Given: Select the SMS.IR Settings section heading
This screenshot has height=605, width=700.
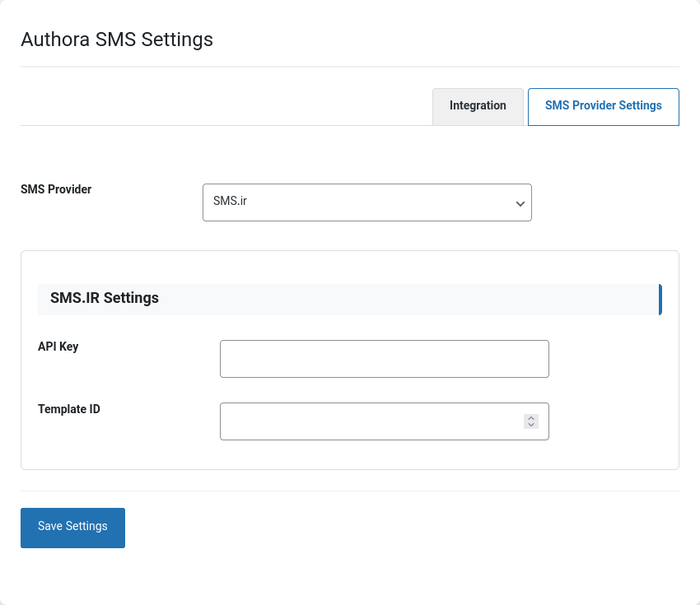Looking at the screenshot, I should click(x=105, y=298).
